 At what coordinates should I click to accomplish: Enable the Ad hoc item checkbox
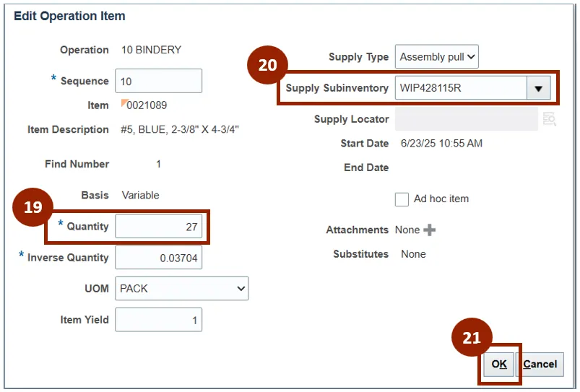click(402, 199)
